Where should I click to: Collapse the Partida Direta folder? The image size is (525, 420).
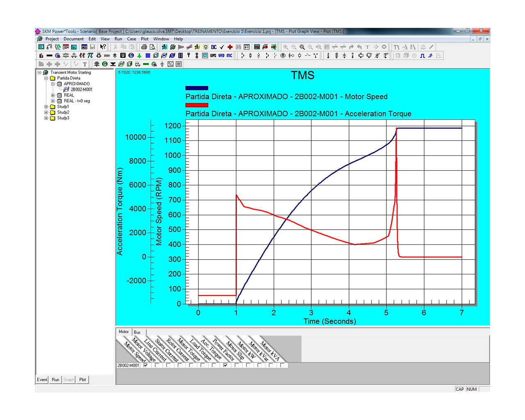[x=46, y=78]
